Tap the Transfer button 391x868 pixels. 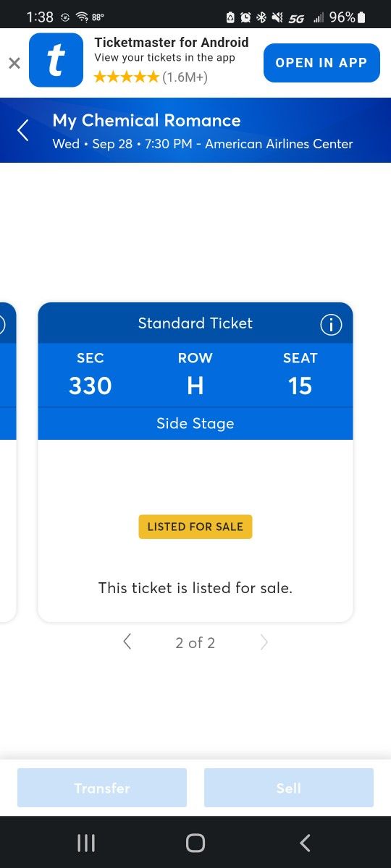102,788
